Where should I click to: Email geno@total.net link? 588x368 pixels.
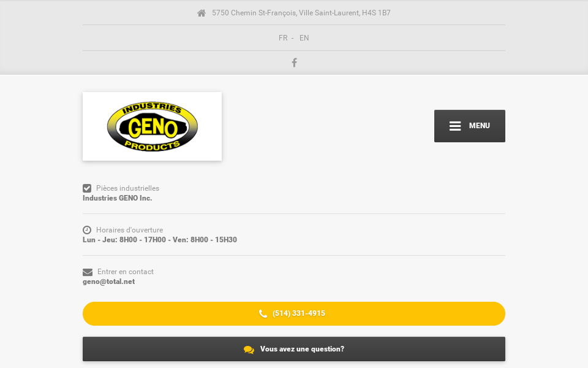click(108, 281)
